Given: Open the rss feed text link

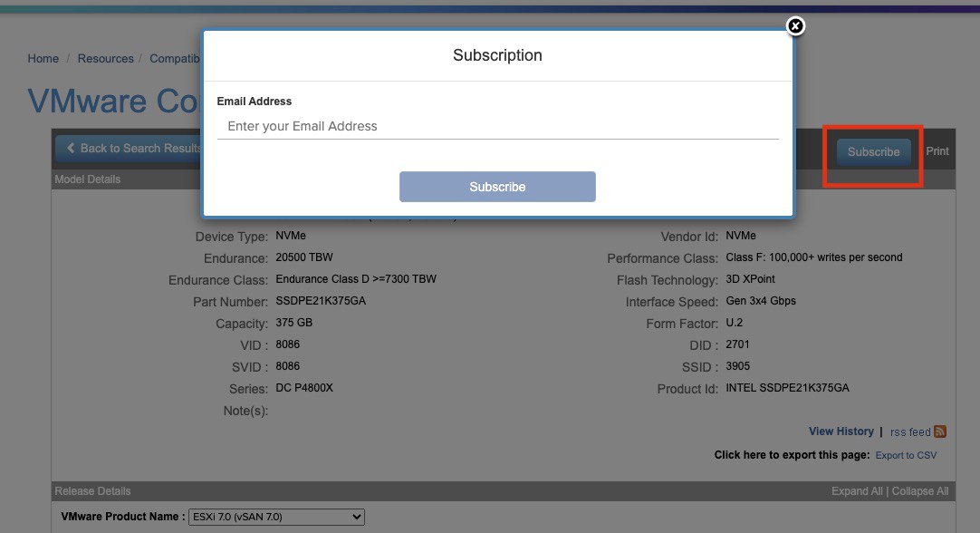Looking at the screenshot, I should click(910, 431).
